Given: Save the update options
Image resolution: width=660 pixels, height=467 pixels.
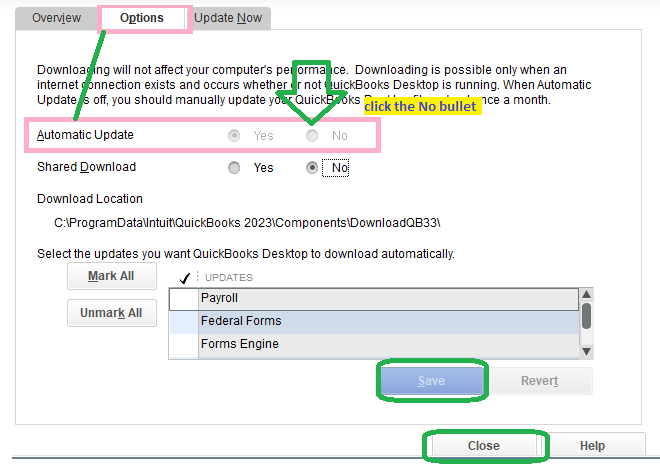Looking at the screenshot, I should 431,381.
